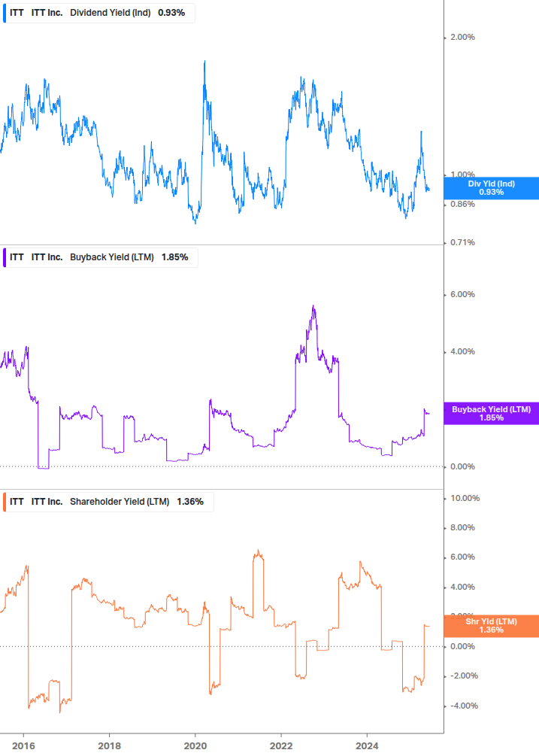Click the 2020 label on the time axis
The image size is (539, 756).
(x=195, y=746)
